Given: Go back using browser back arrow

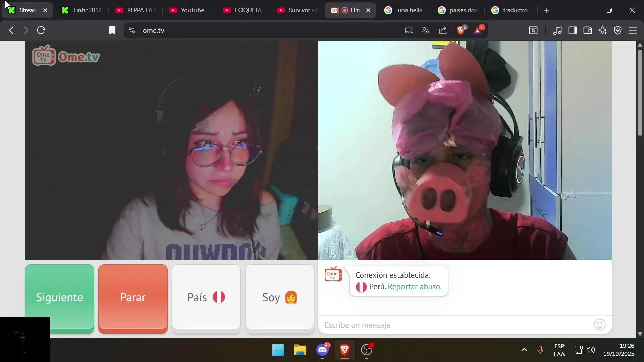Looking at the screenshot, I should pos(11,30).
